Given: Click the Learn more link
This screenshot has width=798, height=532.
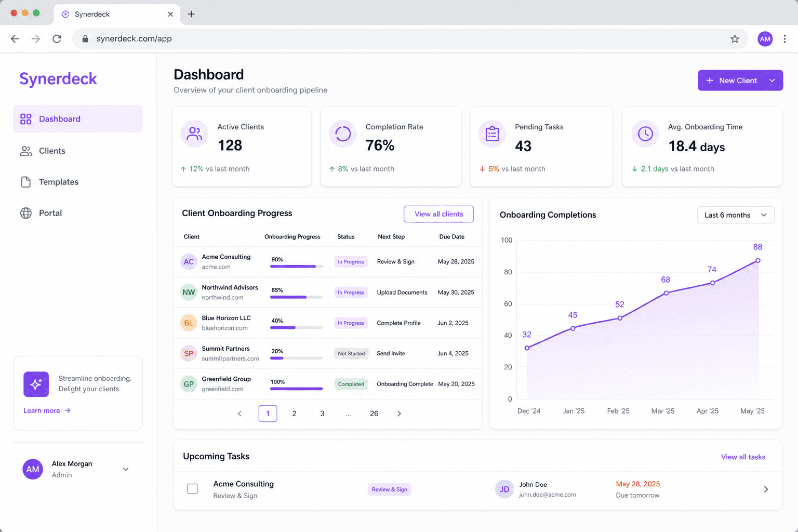Looking at the screenshot, I should (x=47, y=410).
